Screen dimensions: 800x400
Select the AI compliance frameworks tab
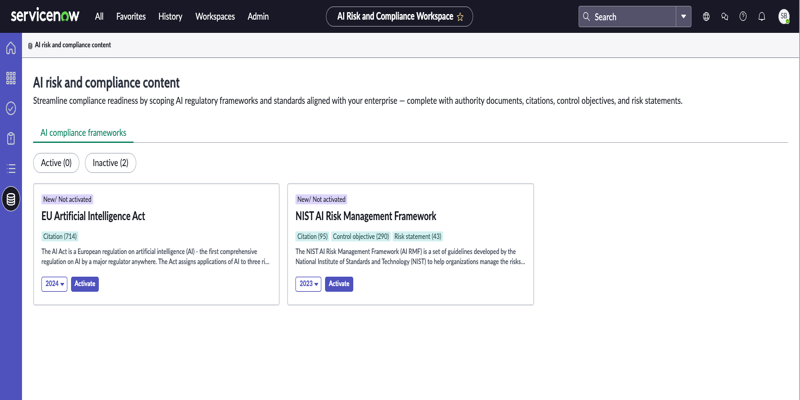pos(83,133)
